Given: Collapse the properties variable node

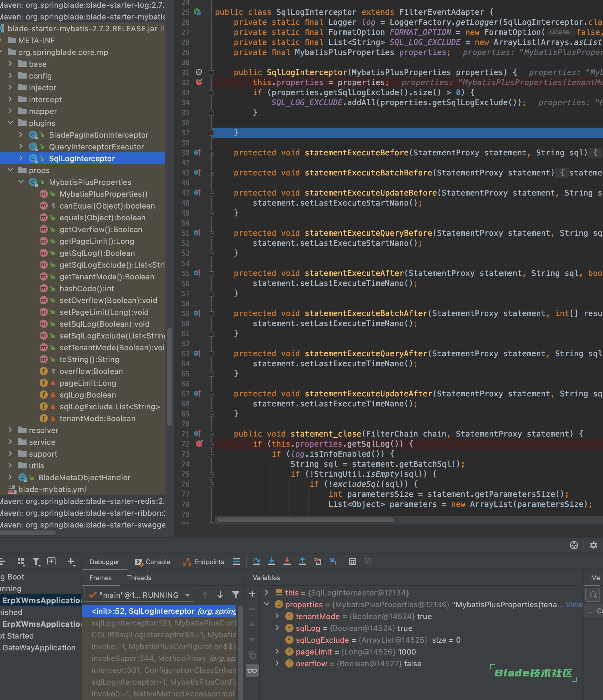Looking at the screenshot, I should (x=267, y=604).
